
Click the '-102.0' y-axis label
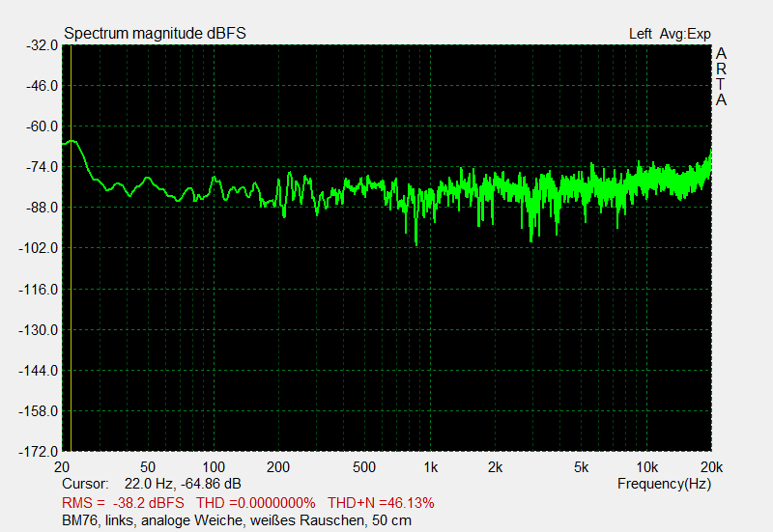pyautogui.click(x=39, y=248)
